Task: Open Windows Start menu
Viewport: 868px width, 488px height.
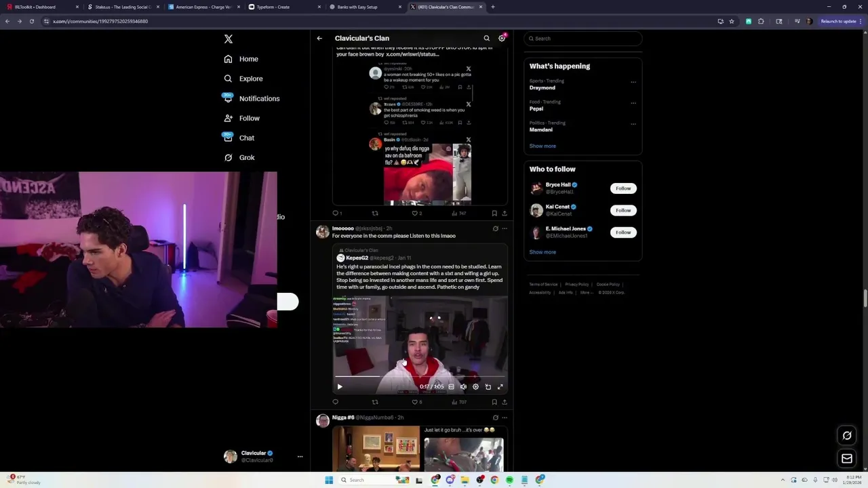Action: [x=329, y=480]
